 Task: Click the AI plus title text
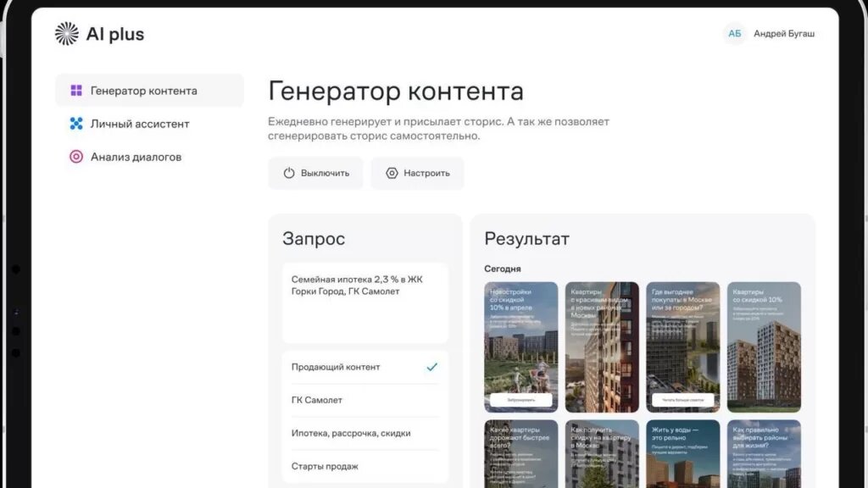(115, 34)
